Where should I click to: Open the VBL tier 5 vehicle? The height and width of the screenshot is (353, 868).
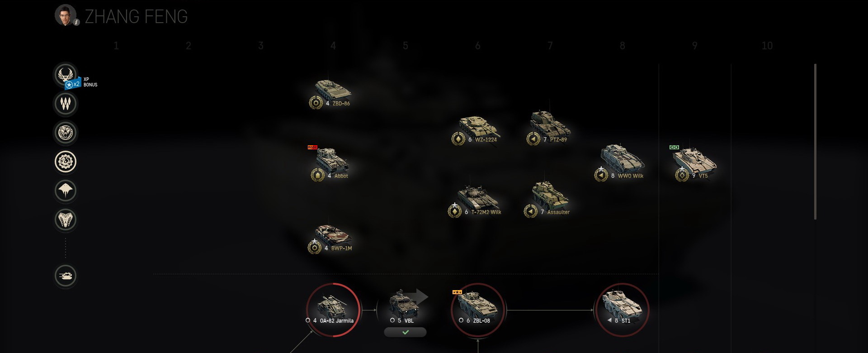[x=405, y=306]
